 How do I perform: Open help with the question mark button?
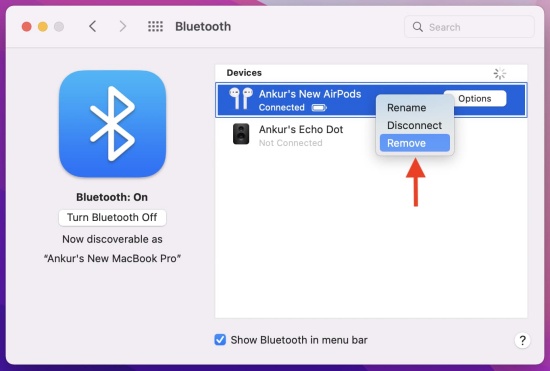pos(522,340)
